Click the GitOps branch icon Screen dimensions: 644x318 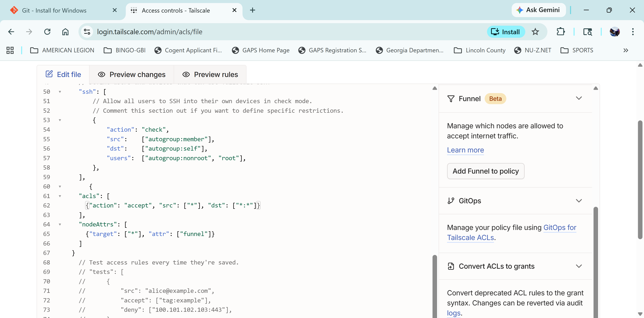coord(451,201)
